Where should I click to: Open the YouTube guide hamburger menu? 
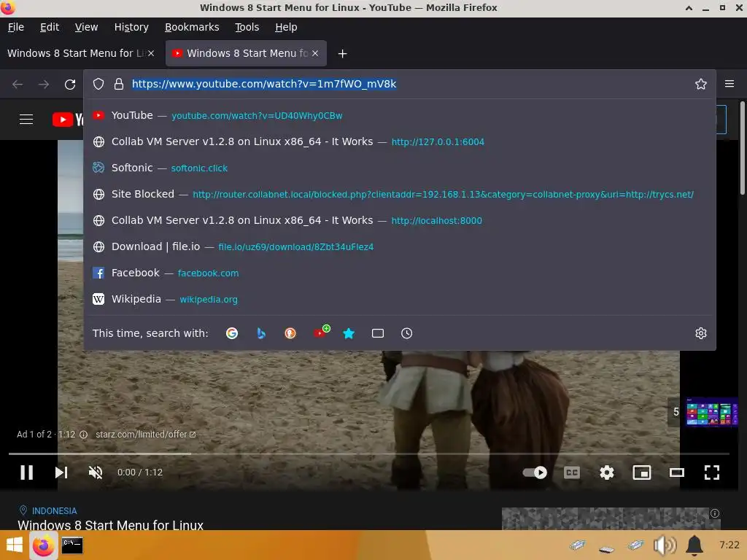click(x=26, y=119)
